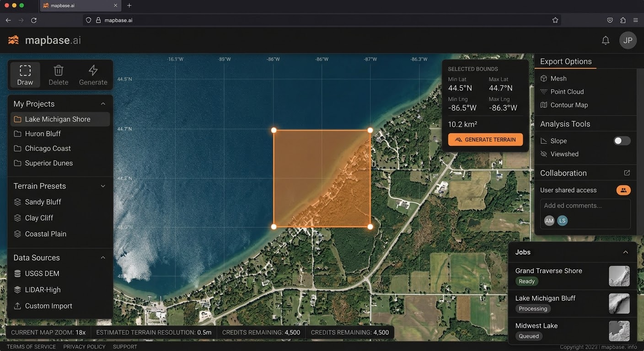Click the Contour Map icon
This screenshot has width=644, height=351.
point(544,105)
